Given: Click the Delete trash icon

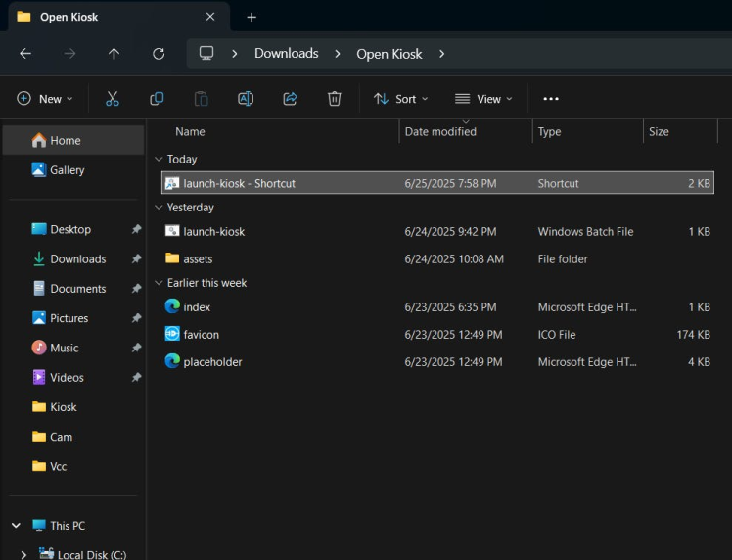Looking at the screenshot, I should (x=335, y=99).
